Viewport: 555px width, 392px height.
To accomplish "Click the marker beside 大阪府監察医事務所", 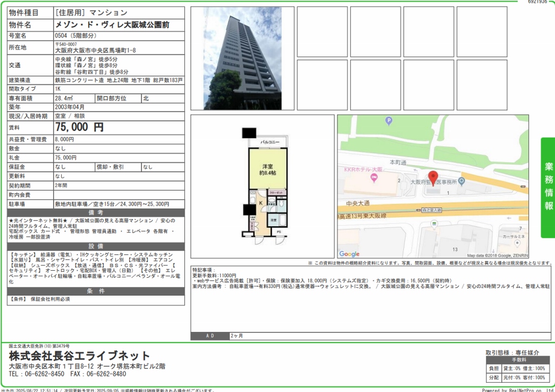I will [461, 181].
